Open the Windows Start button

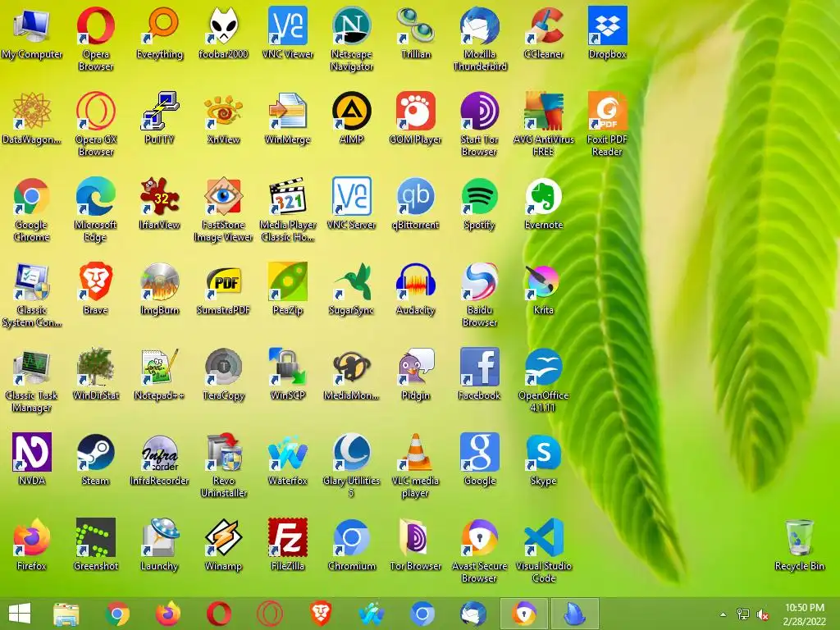click(20, 614)
